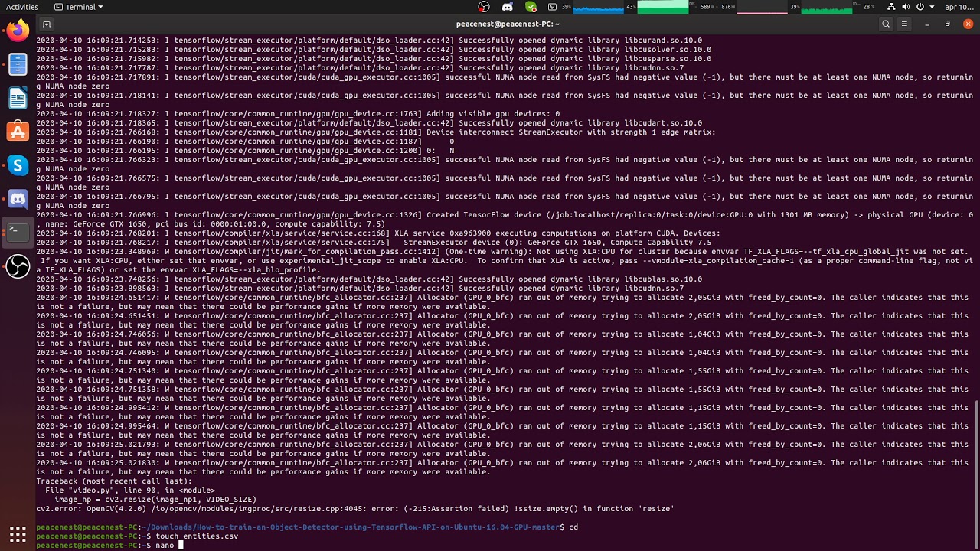Launch LibreOffice Writer from the dock
The height and width of the screenshot is (551, 980).
coord(18,98)
